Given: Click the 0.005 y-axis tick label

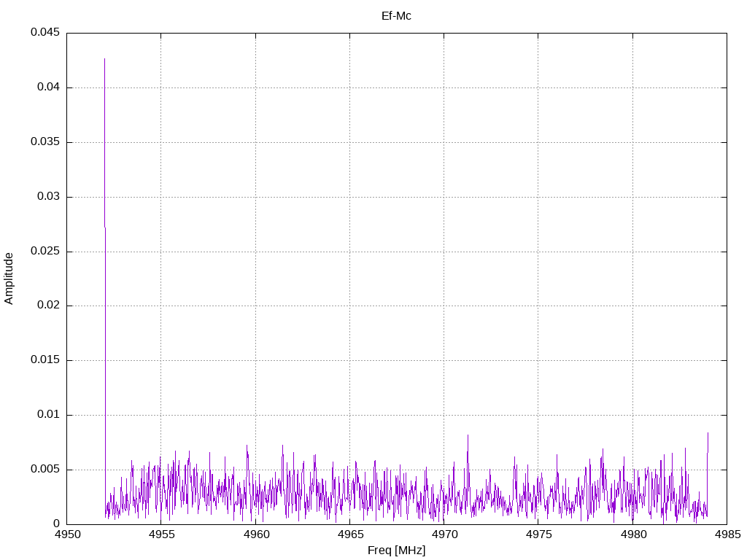Looking at the screenshot, I should point(44,470).
